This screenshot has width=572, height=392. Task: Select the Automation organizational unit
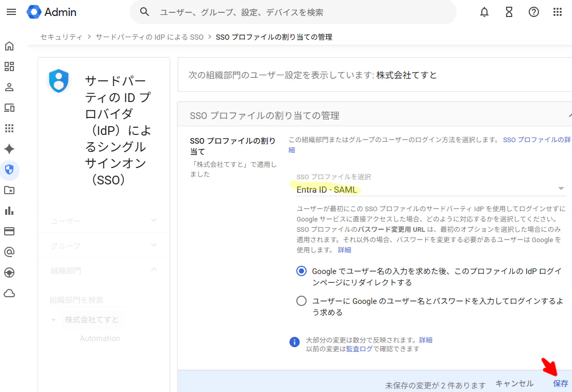(x=100, y=338)
